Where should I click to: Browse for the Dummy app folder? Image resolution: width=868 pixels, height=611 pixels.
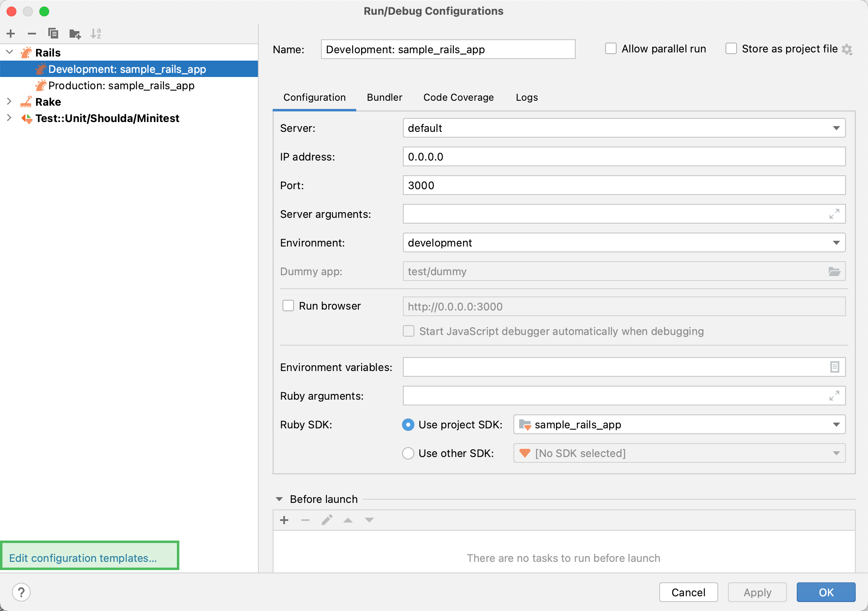click(x=834, y=271)
